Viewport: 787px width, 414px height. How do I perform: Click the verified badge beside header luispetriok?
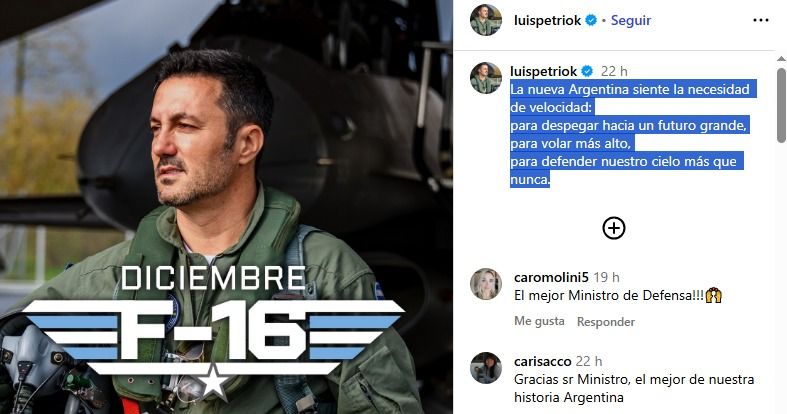tap(591, 21)
